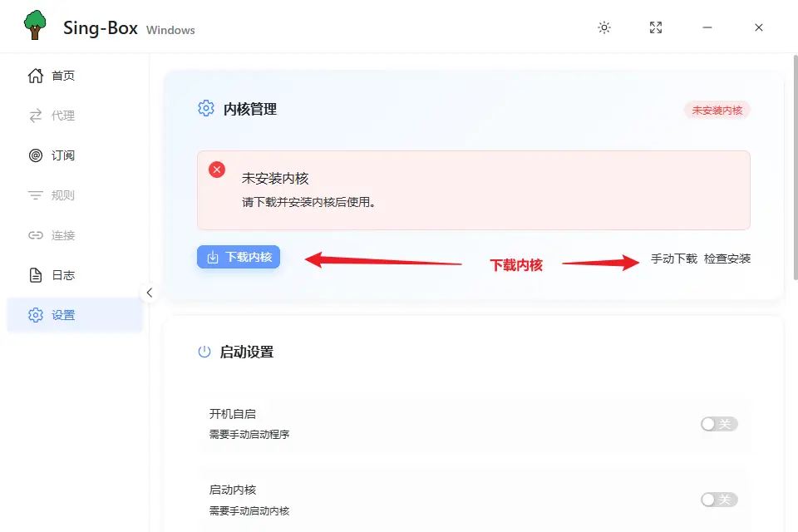Click the connections link icon
The height and width of the screenshot is (532, 798).
click(35, 235)
